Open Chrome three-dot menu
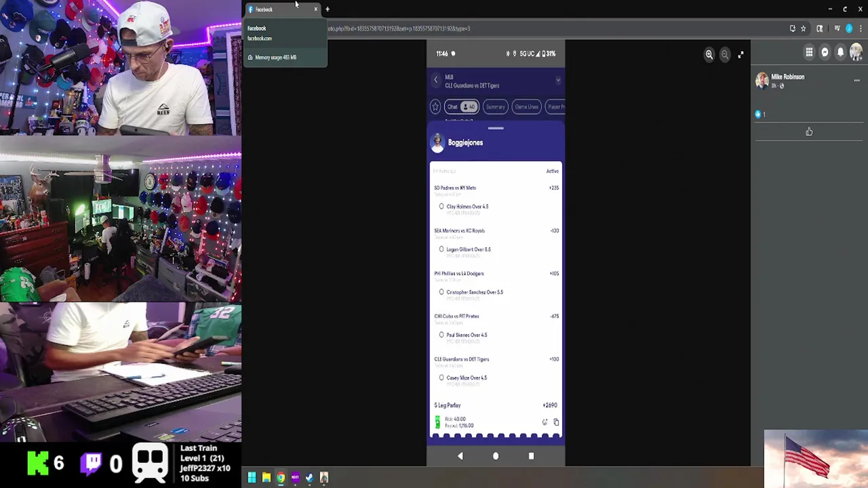 pos(861,28)
